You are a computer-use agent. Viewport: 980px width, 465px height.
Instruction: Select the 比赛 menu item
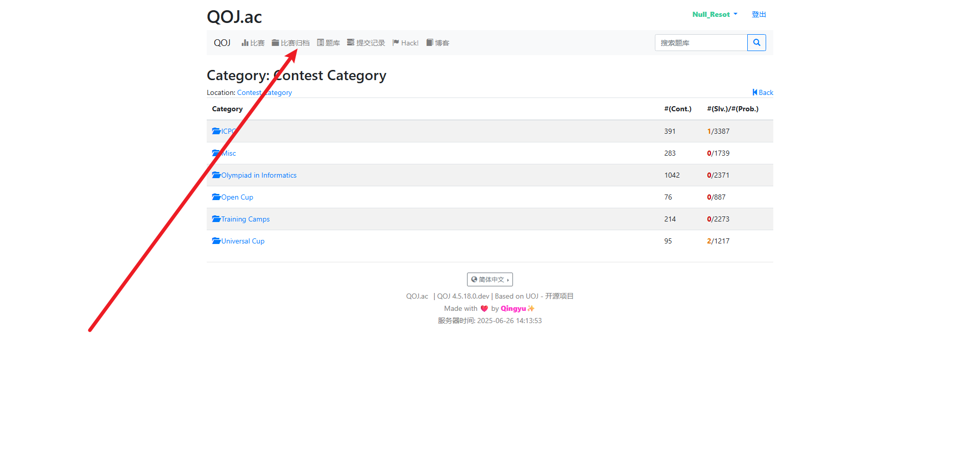pyautogui.click(x=253, y=42)
